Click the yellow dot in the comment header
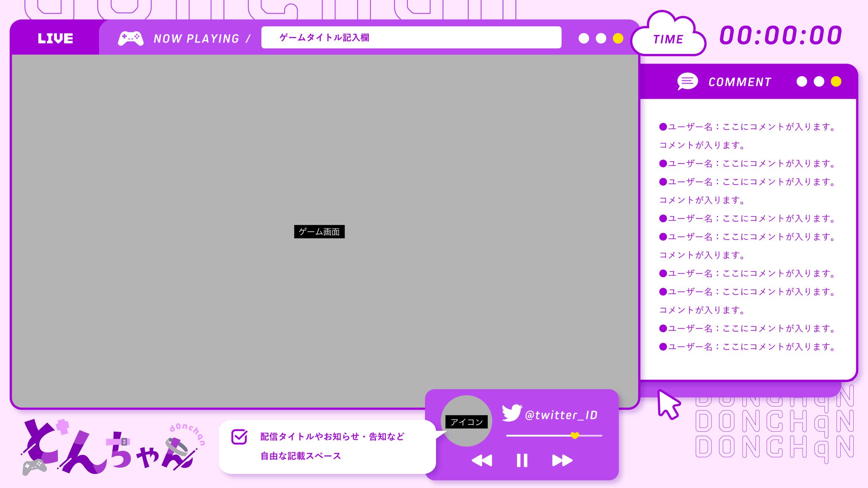868x488 pixels. pyautogui.click(x=836, y=81)
